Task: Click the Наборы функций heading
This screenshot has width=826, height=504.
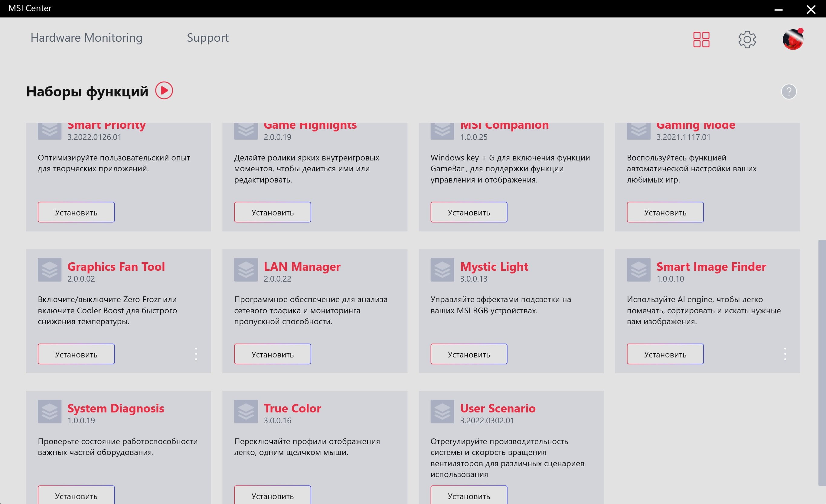Action: [87, 92]
